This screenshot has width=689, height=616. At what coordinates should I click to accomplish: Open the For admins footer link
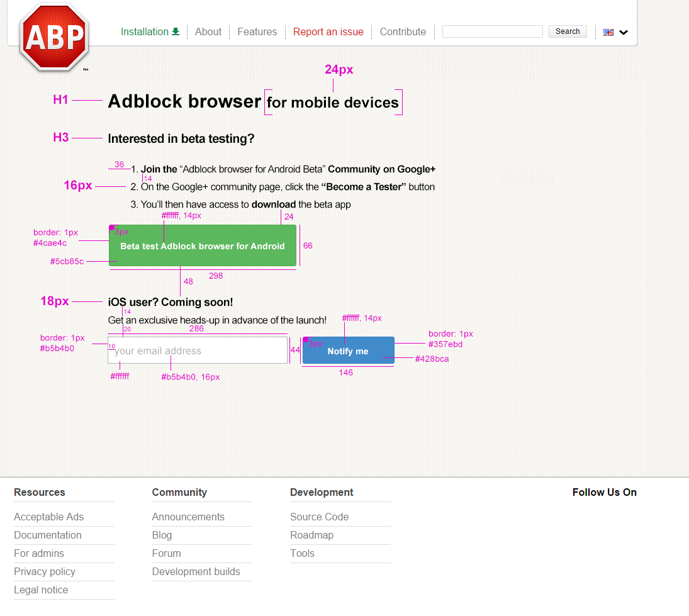(39, 553)
